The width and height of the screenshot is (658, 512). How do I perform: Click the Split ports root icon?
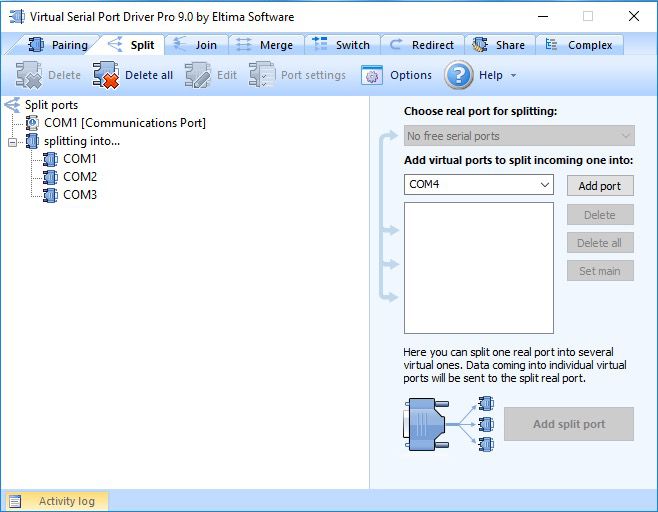pyautogui.click(x=13, y=105)
